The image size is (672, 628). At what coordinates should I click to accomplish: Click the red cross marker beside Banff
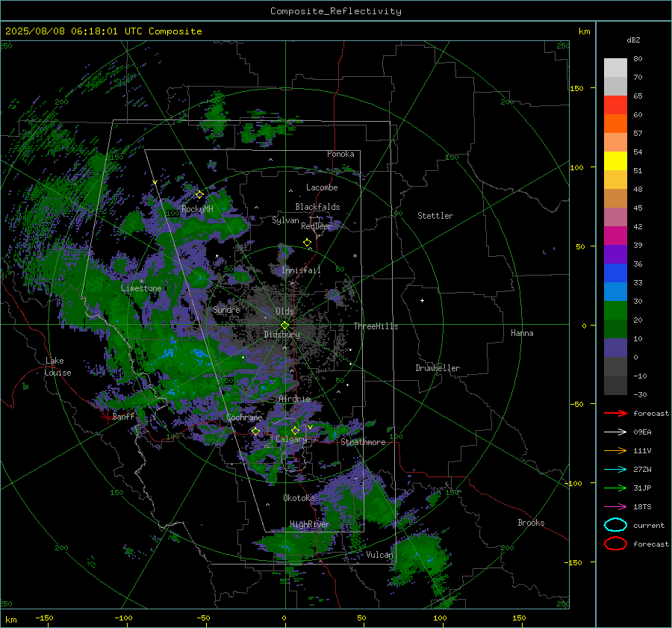pos(106,417)
